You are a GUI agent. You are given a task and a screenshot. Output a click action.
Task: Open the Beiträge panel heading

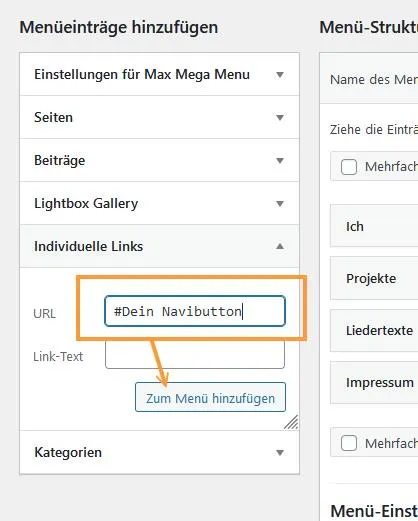159,160
